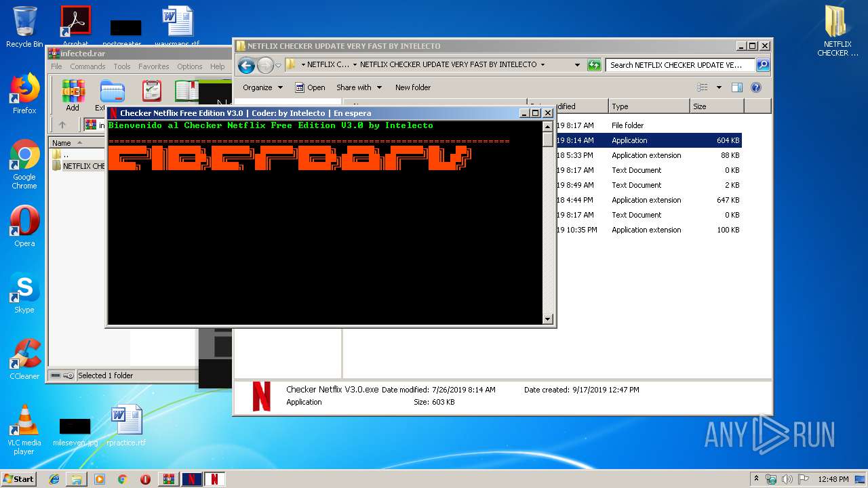
Task: Select the Google Chrome desktop shortcut
Action: click(24, 165)
